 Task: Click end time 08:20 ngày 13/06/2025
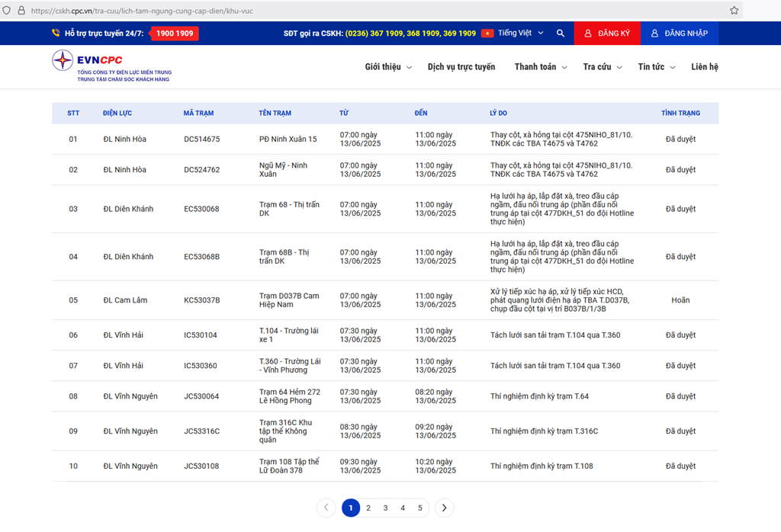tap(435, 396)
